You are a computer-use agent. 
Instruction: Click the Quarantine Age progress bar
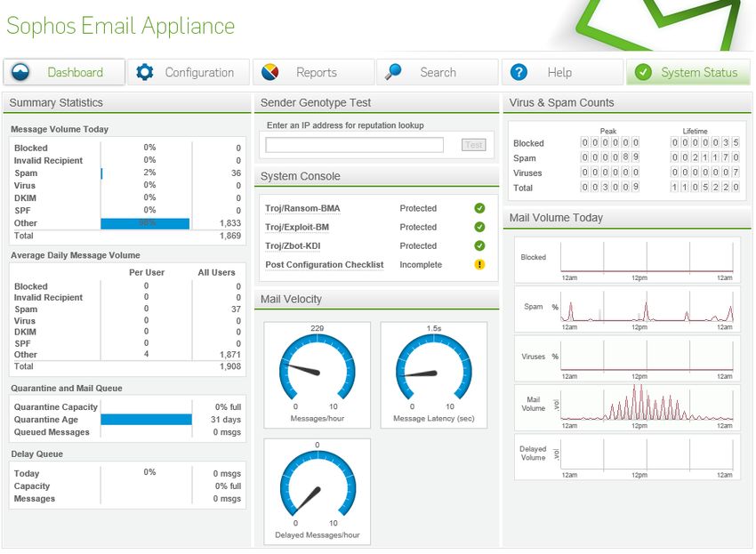coord(146,420)
